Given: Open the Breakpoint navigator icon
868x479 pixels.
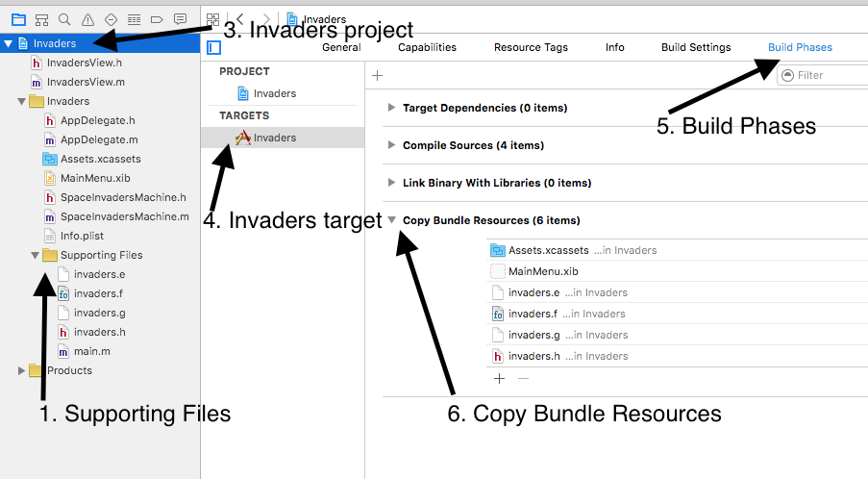Looking at the screenshot, I should [x=157, y=20].
